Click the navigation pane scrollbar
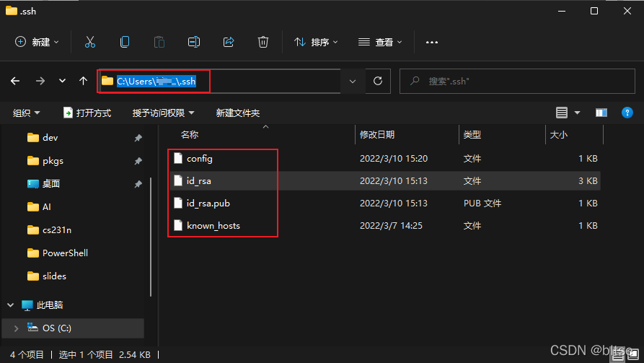This screenshot has width=644, height=363. point(151,237)
